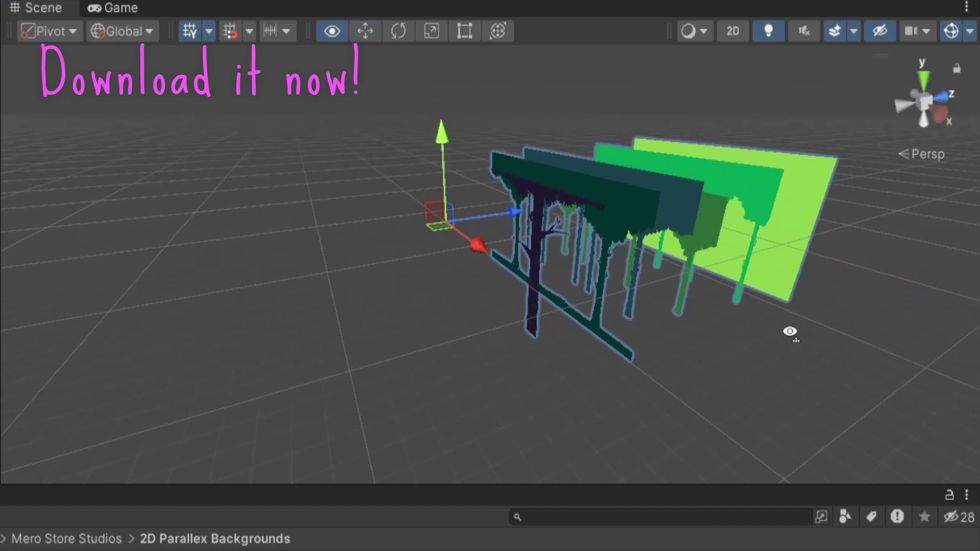Click Search by Import Log Type icon

[x=897, y=517]
